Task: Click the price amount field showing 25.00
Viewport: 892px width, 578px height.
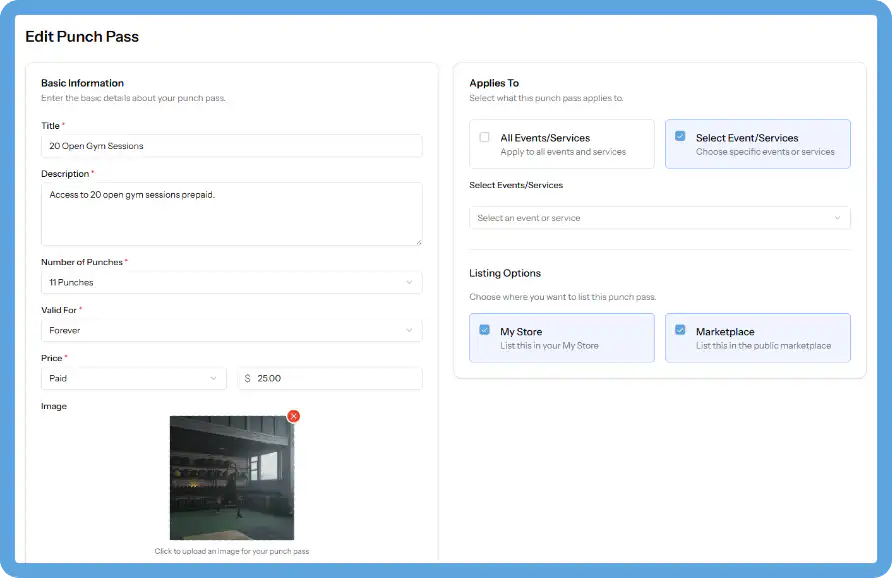Action: tap(330, 378)
